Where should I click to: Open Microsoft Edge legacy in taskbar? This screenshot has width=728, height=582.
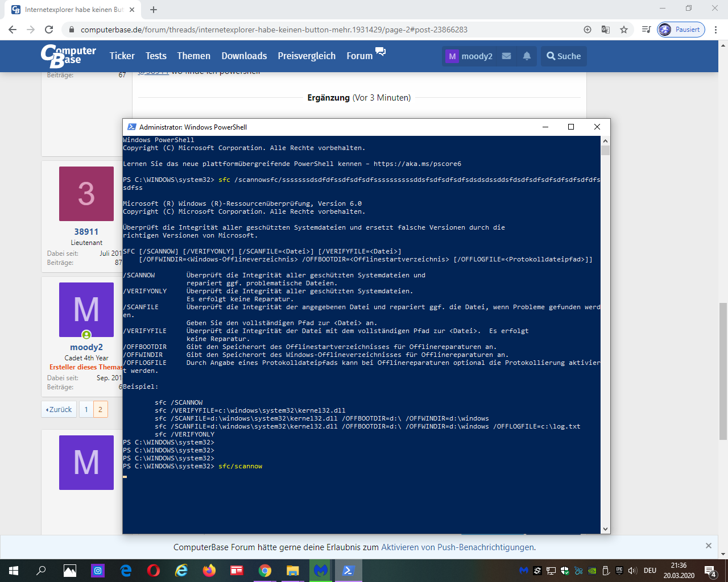[126, 571]
